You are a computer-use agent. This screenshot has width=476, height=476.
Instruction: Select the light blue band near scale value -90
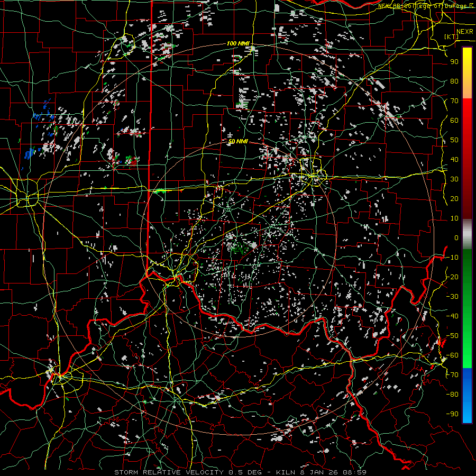click(x=467, y=414)
